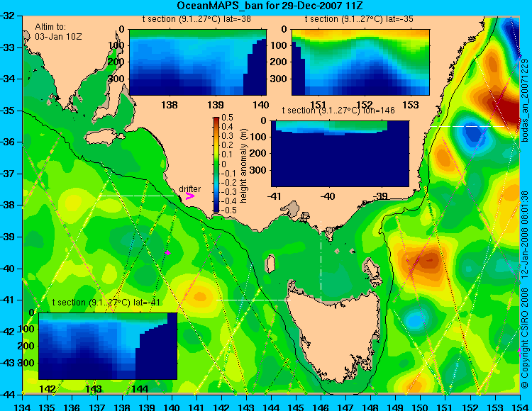Click x-axis label "-40" of lon=146 inset

pos(328,196)
